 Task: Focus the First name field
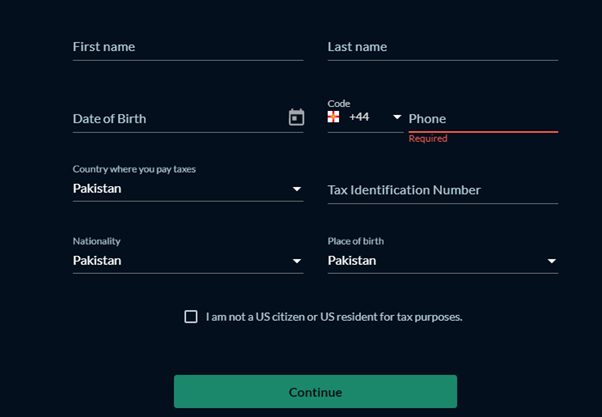point(188,47)
